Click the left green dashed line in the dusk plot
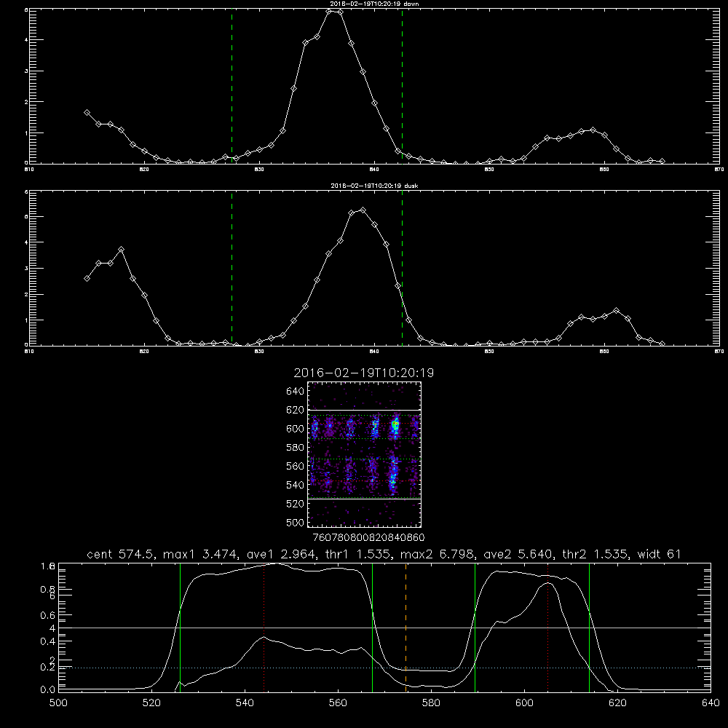Screen dimensions: 728x728 [x=232, y=268]
